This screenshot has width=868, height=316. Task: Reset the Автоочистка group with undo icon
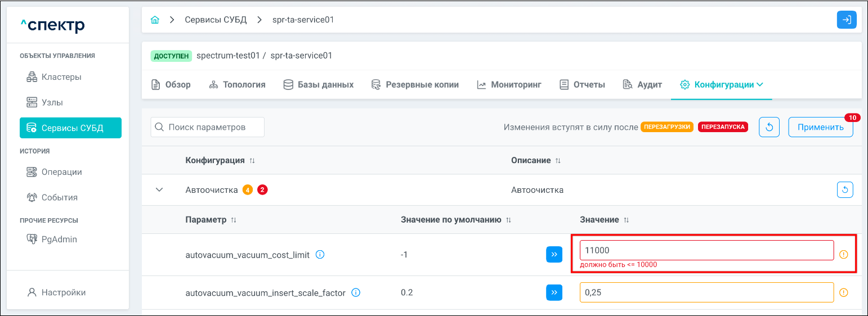tap(844, 190)
